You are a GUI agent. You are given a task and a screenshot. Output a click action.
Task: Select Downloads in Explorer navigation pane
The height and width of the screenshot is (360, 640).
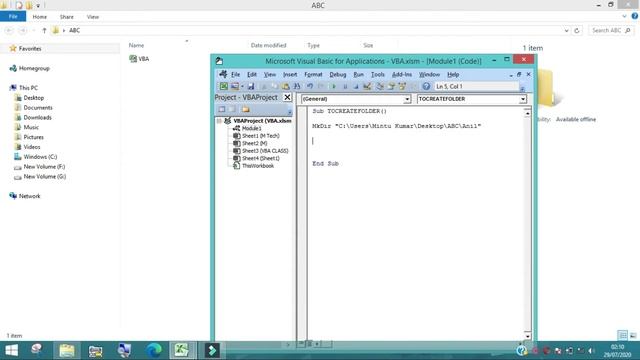[38, 118]
